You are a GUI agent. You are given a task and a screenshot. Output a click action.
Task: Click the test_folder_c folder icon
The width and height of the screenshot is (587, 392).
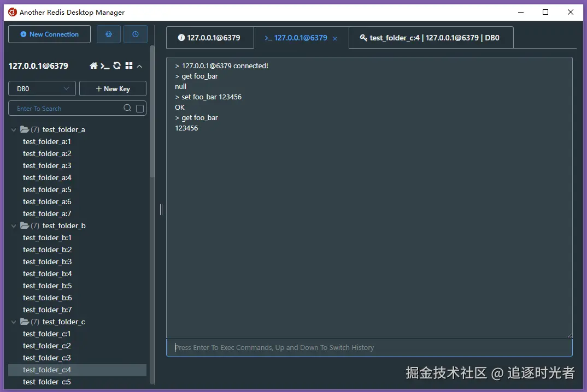coord(25,322)
